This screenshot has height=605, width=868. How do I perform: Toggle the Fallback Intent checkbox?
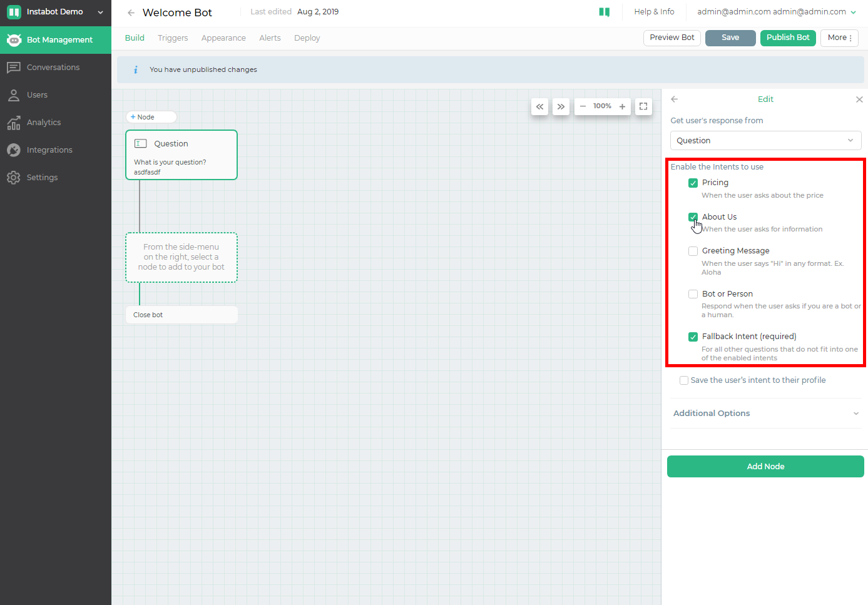(693, 337)
